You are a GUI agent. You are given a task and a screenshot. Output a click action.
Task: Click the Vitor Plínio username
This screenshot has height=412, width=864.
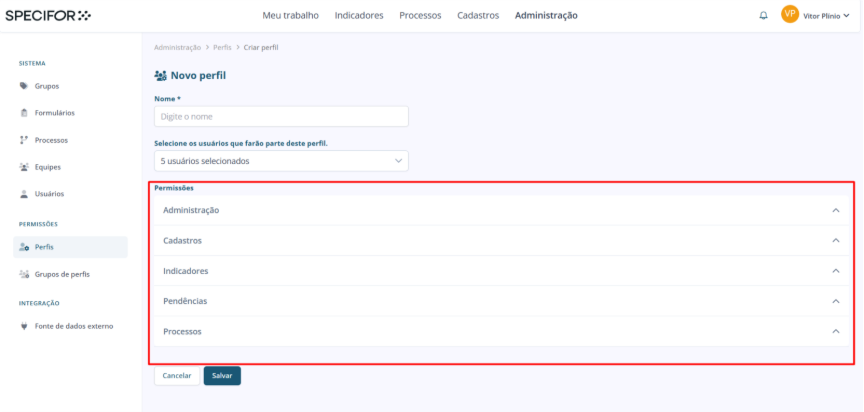pyautogui.click(x=822, y=16)
